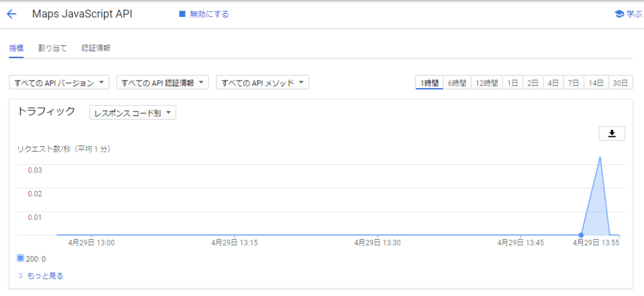The image size is (644, 296).
Task: Open the すべての API メソッド dropdown
Action: point(262,83)
